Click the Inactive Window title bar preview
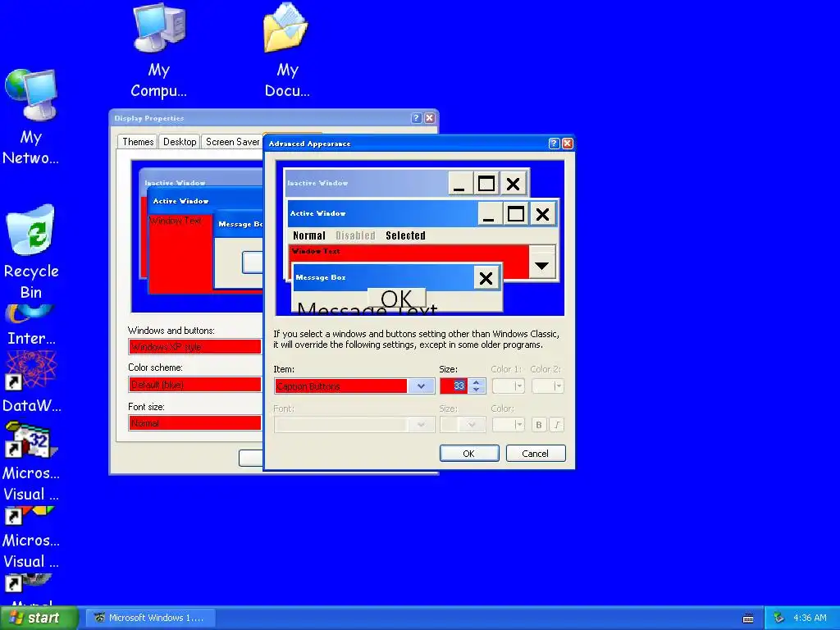Screen dimensions: 840x630 point(367,183)
